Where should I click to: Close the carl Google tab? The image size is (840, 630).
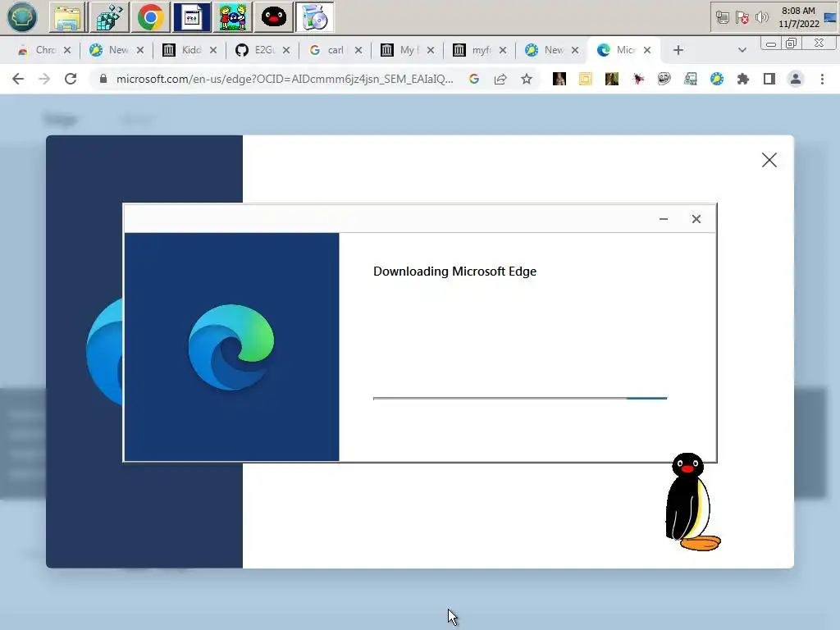[358, 50]
